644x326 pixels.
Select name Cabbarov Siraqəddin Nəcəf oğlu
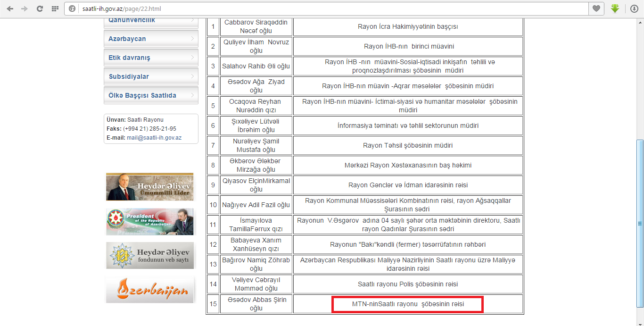(x=256, y=26)
